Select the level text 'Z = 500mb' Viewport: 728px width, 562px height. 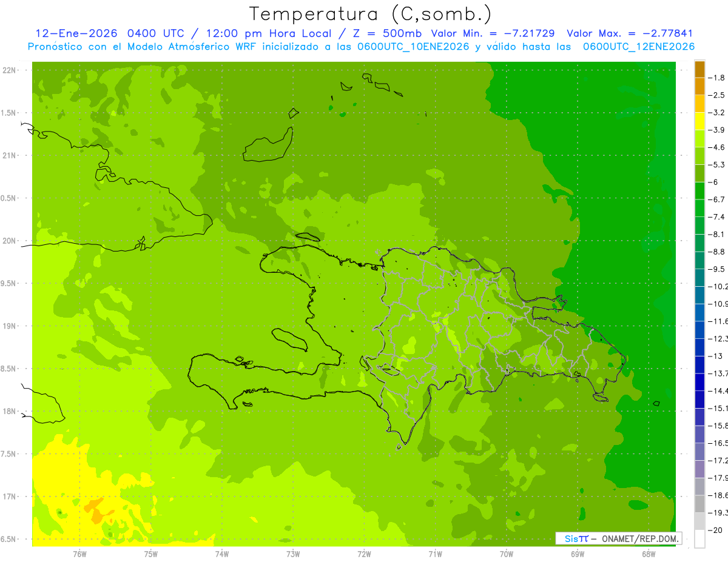point(385,33)
